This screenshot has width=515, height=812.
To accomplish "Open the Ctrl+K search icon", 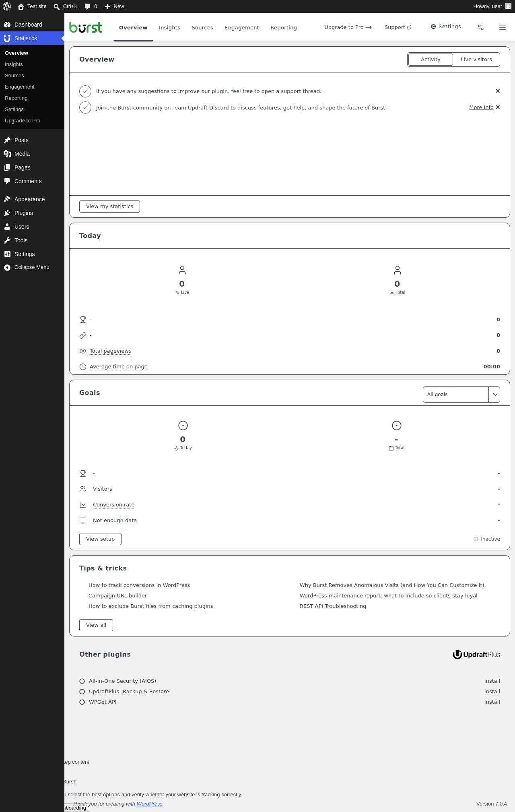I will coord(57,6).
